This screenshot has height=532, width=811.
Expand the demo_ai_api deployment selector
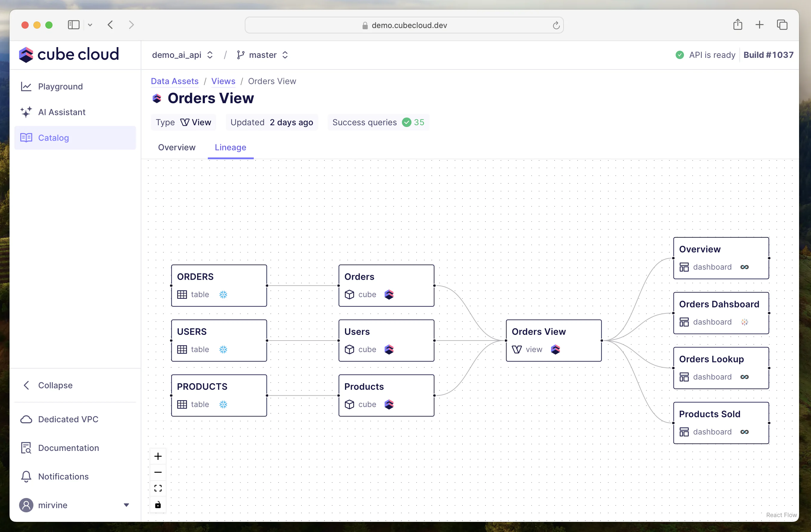183,55
